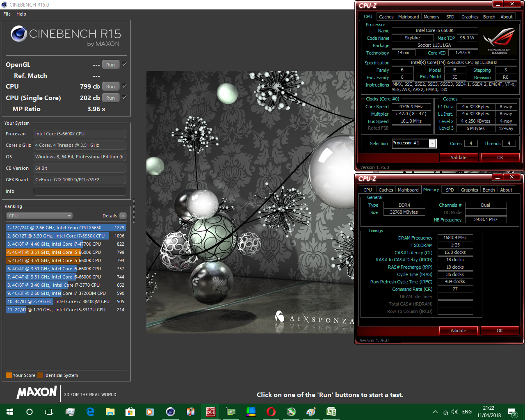Screen dimensions: 525x420
Task: Select ranking row Intel Core i5-3317U
Action: pyautogui.click(x=66, y=310)
